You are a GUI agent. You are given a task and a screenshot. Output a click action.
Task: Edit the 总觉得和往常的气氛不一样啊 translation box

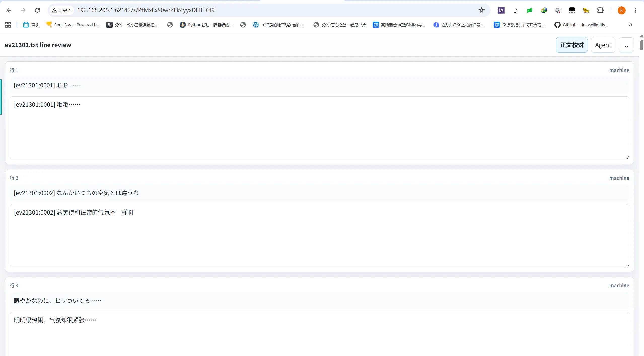coord(319,235)
